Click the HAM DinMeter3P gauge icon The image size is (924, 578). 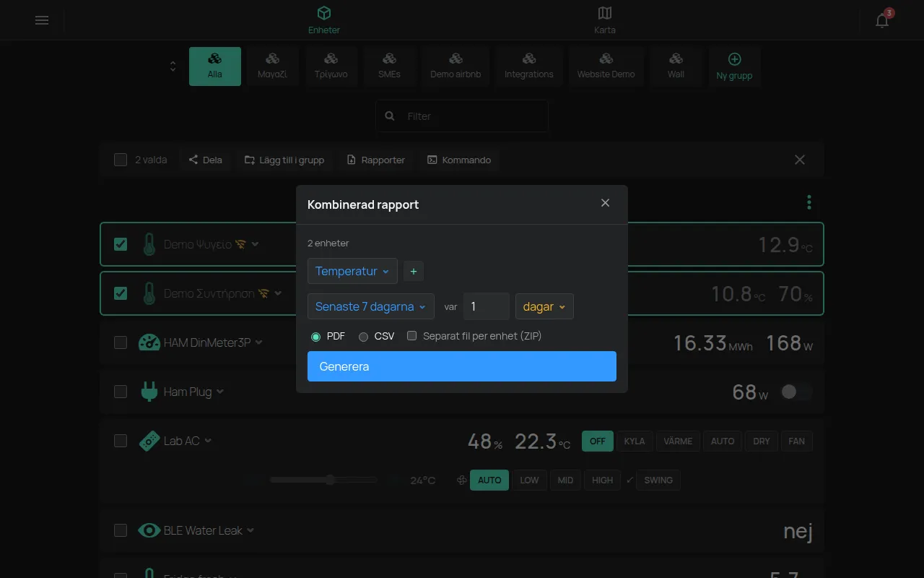point(149,342)
